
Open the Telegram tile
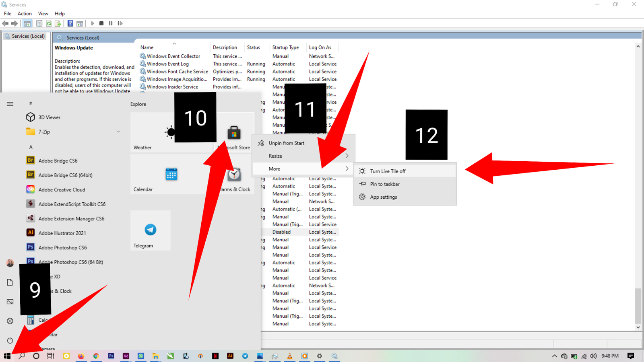point(151,230)
